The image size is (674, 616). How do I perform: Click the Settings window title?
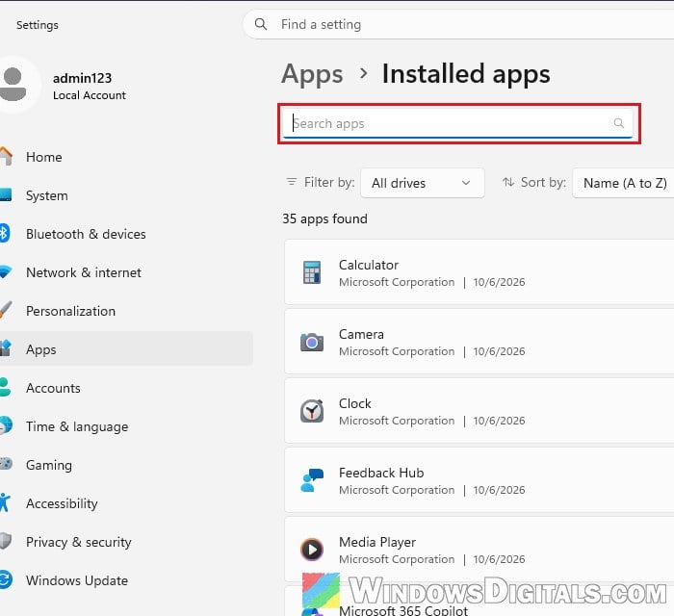(38, 25)
